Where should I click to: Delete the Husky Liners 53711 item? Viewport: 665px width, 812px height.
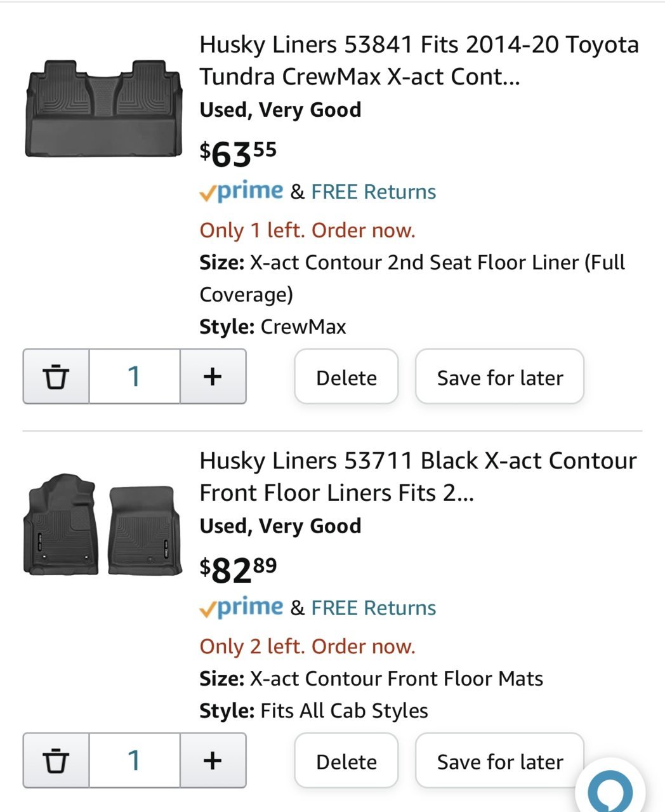[346, 761]
